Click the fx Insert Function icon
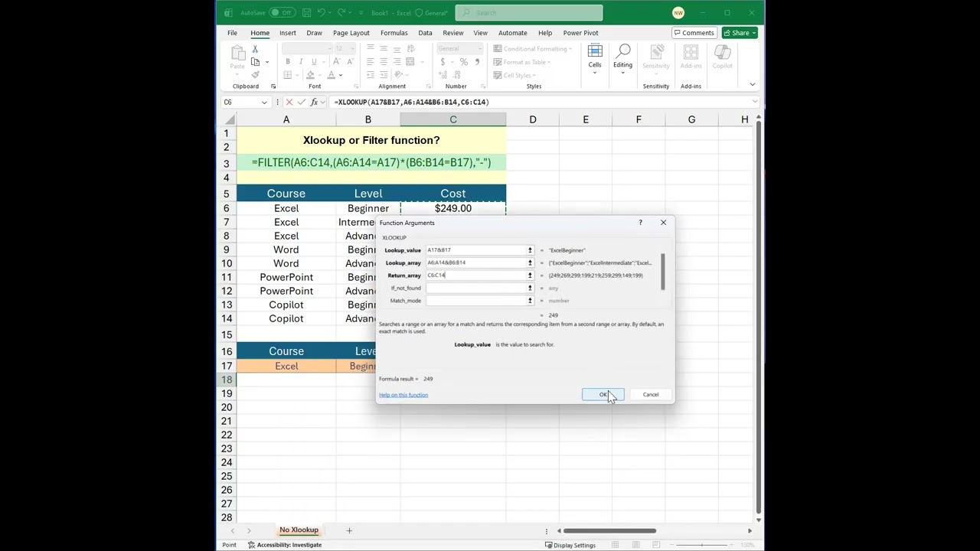This screenshot has width=980, height=551. (x=314, y=102)
